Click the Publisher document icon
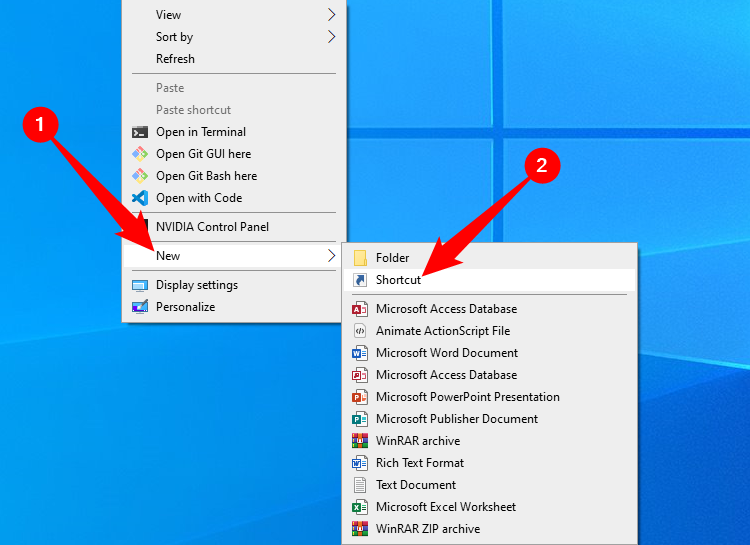 pyautogui.click(x=360, y=419)
